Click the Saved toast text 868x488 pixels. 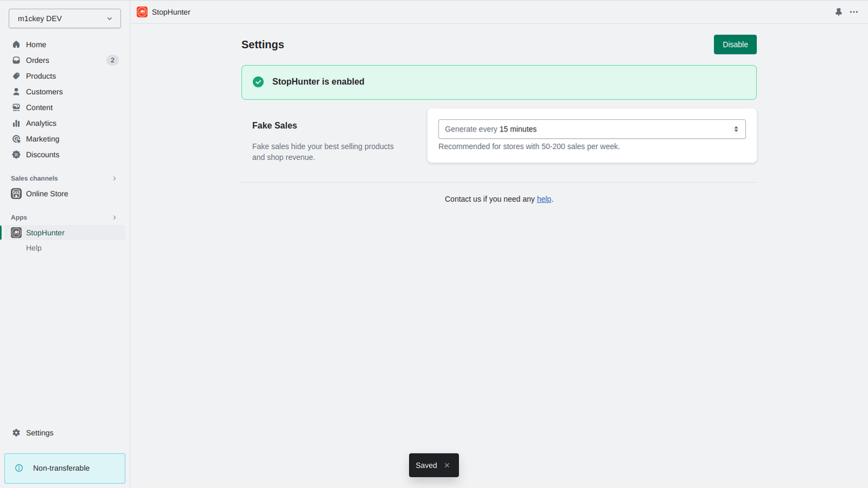point(427,466)
